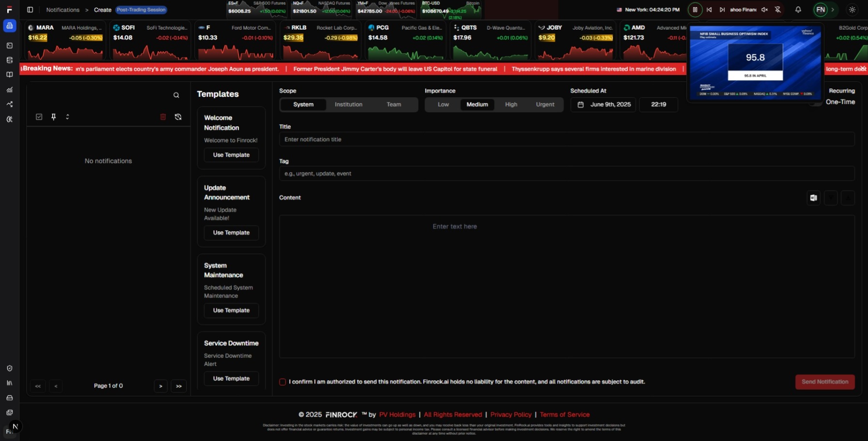Screen dimensions: 868x441
Task: Delete notifications with the red trash icon
Action: pos(163,117)
